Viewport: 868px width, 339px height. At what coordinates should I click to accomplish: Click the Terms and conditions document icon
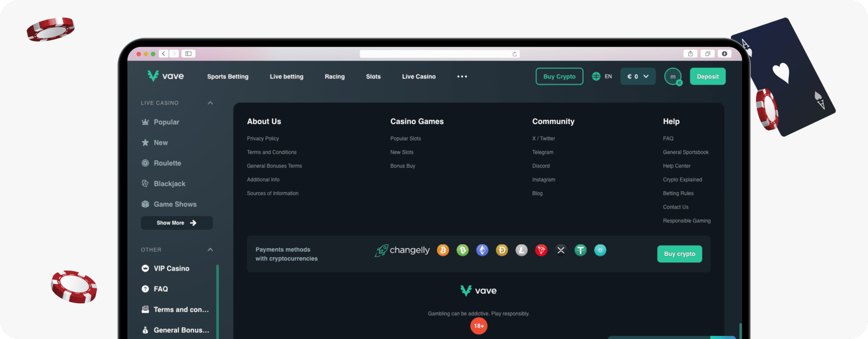click(x=145, y=310)
